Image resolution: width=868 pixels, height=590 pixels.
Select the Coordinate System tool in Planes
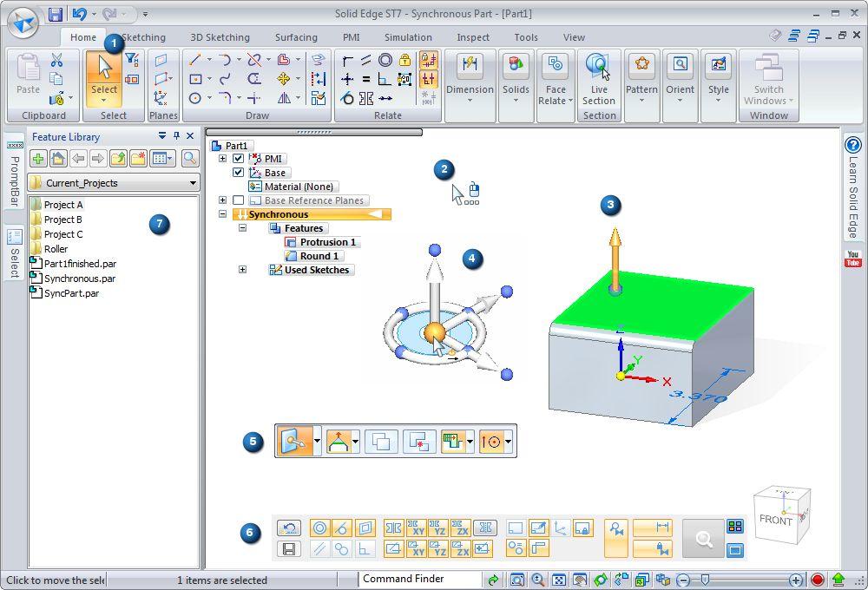161,99
